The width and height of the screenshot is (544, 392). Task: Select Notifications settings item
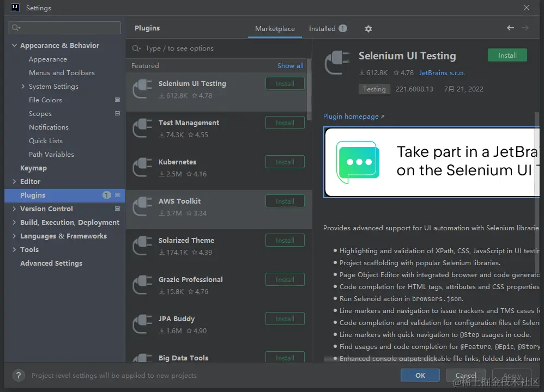point(49,127)
